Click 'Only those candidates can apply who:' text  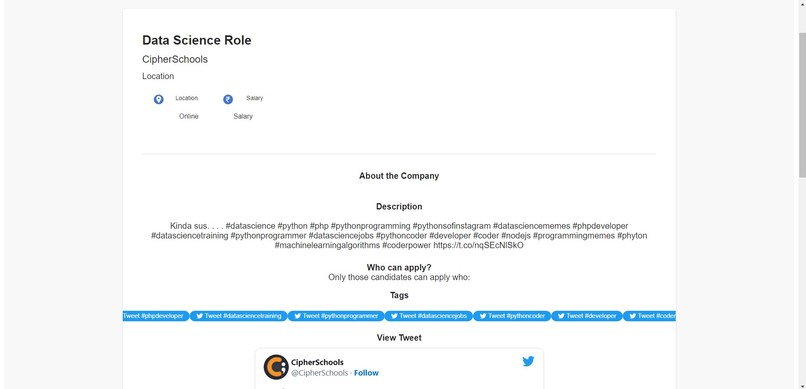(399, 277)
